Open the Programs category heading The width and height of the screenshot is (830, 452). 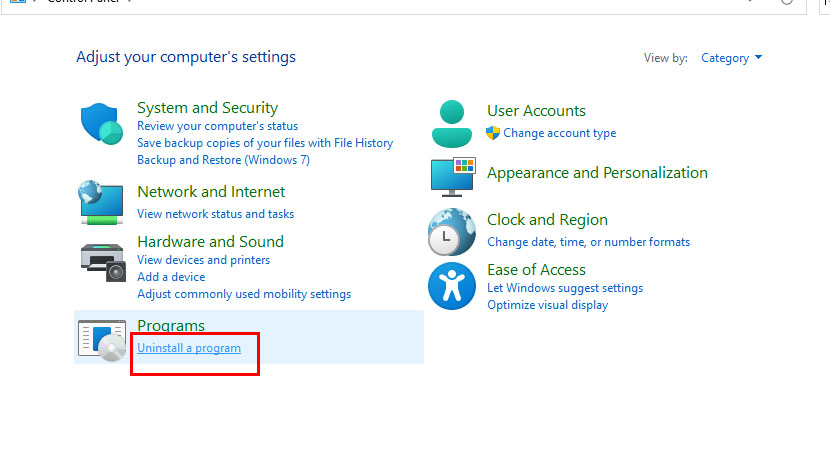click(x=171, y=326)
